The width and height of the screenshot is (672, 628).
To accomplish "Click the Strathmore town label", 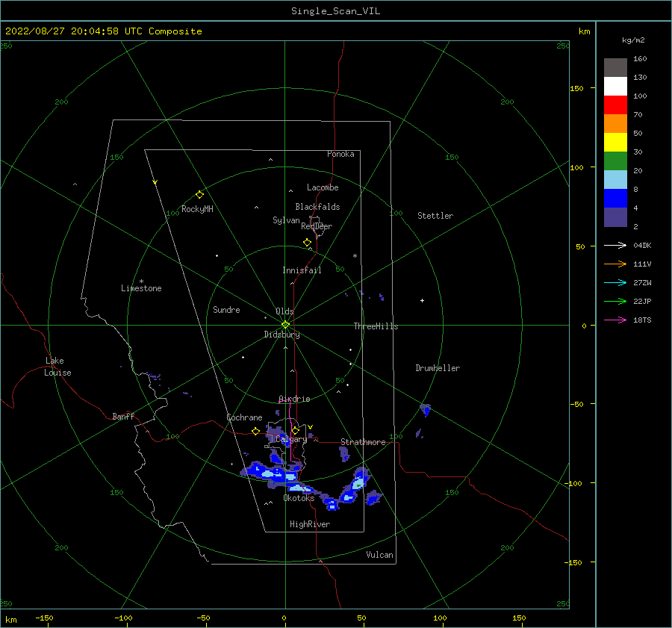I will point(363,442).
